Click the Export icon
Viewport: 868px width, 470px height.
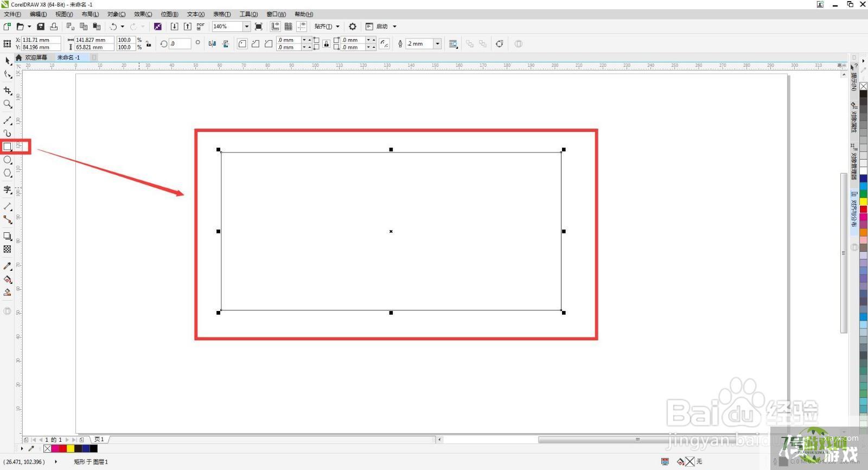coord(187,26)
